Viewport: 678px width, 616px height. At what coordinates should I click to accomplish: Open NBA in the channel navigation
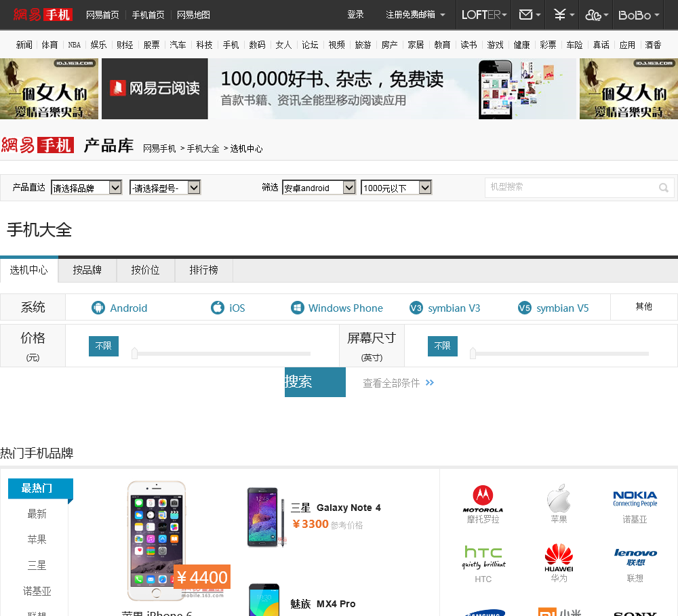[x=75, y=45]
